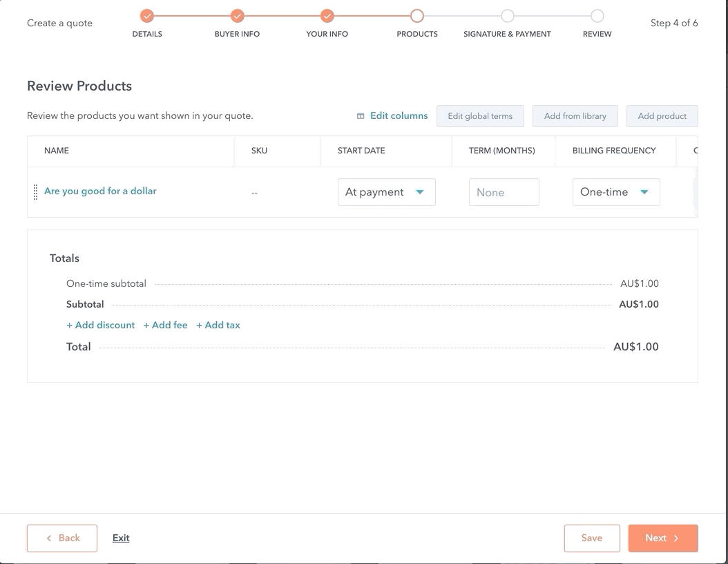728x564 pixels.
Task: Grab the drag handle beside the product row
Action: [35, 192]
